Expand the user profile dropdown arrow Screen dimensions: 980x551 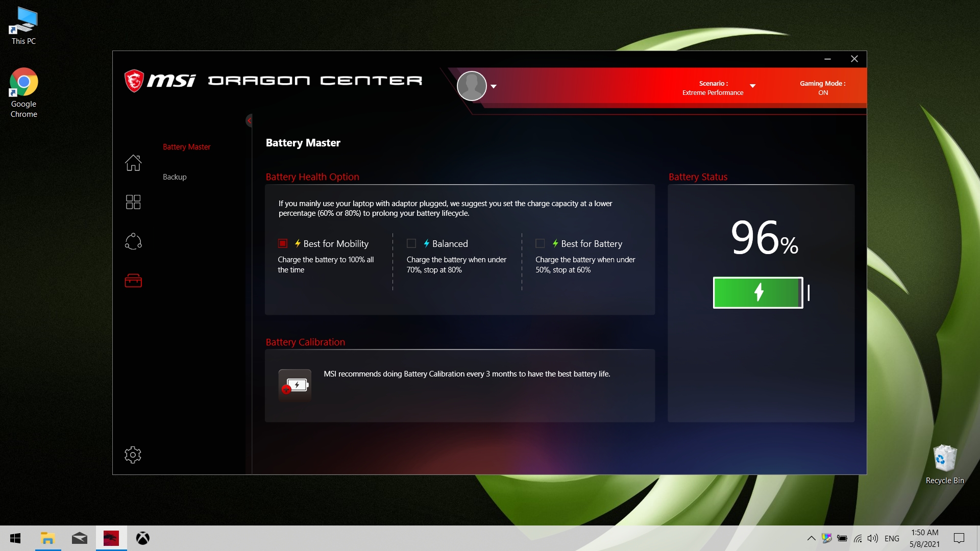pyautogui.click(x=494, y=86)
